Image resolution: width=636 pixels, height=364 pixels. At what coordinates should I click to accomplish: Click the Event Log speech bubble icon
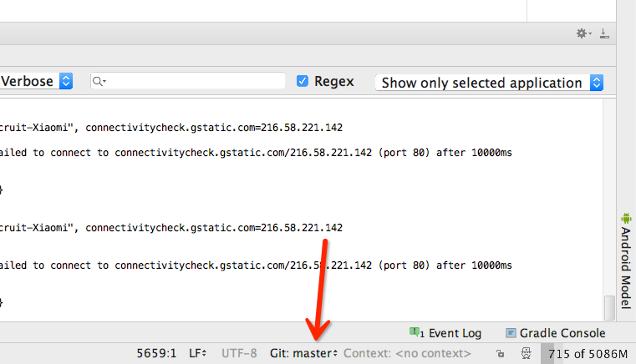click(415, 332)
